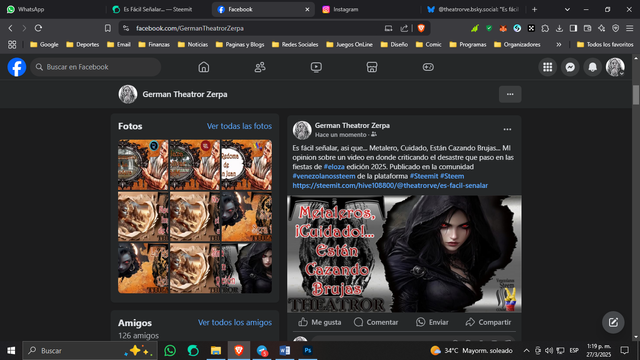The height and width of the screenshot is (360, 640).
Task: Click the page vertical scrollbar thumb
Action: click(636, 95)
